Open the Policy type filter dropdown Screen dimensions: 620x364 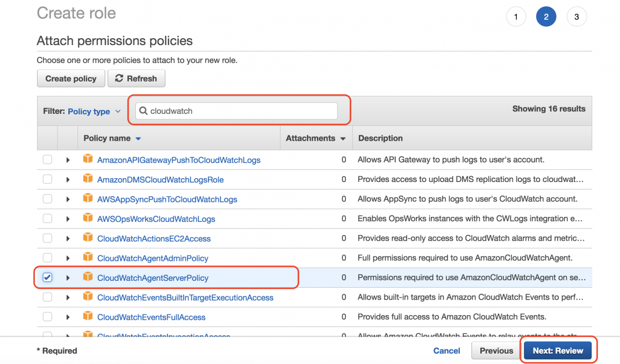click(x=94, y=111)
